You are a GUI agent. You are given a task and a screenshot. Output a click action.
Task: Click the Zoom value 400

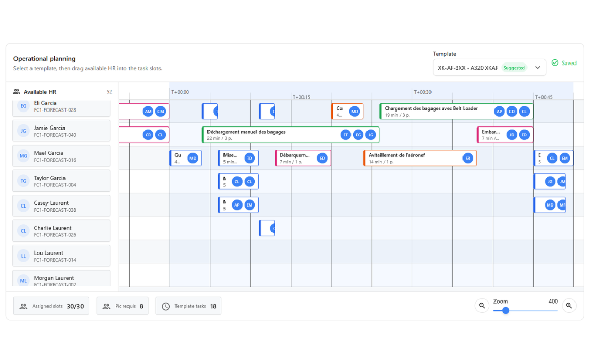click(x=553, y=301)
